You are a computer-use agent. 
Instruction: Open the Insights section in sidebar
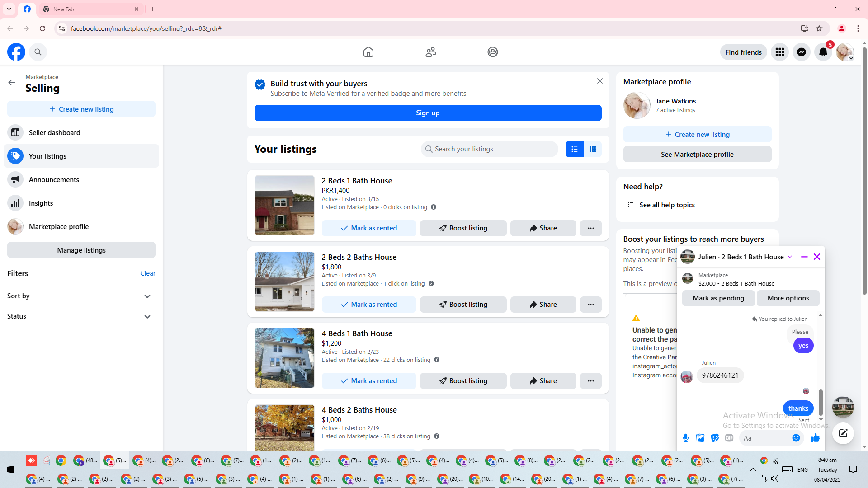41,203
